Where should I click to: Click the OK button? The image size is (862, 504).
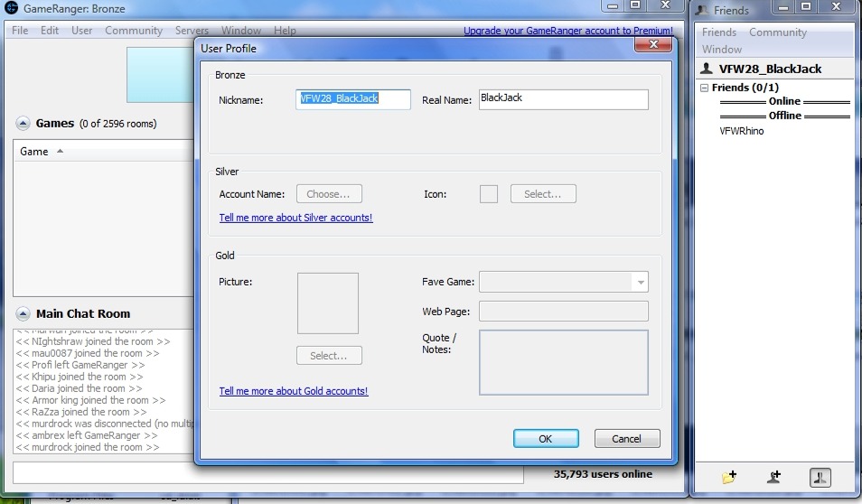pyautogui.click(x=546, y=439)
